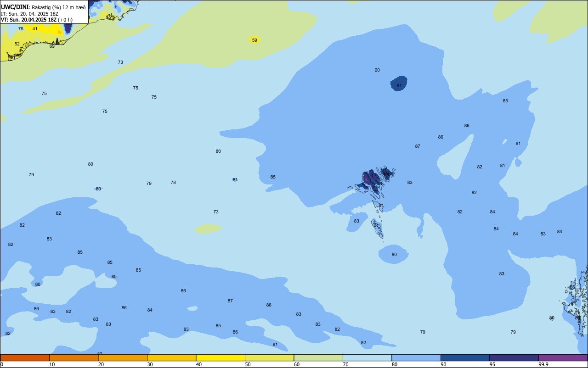This screenshot has height=368, width=588.
Task: Click the '78' humidity value on the map
Action: [173, 183]
